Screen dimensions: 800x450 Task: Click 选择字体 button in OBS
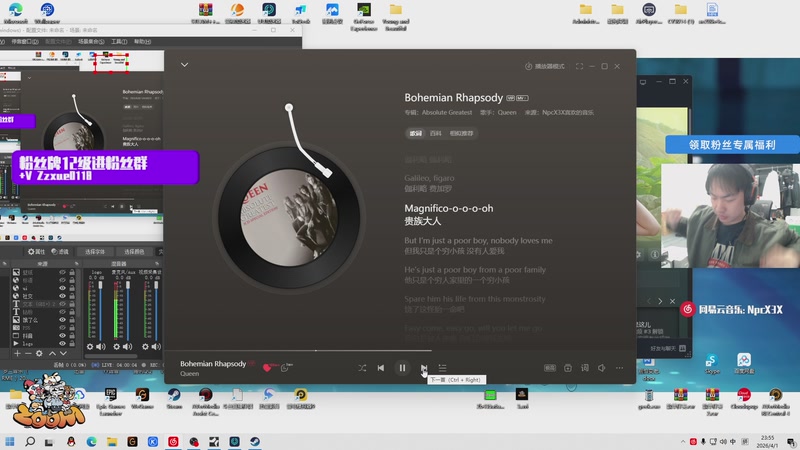coord(94,252)
